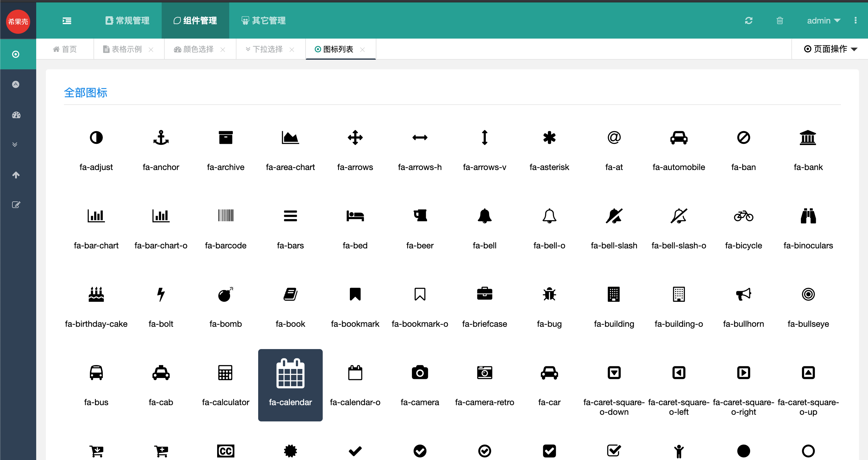868x460 pixels.
Task: Pick the fa-binoculars icon
Action: point(808,216)
